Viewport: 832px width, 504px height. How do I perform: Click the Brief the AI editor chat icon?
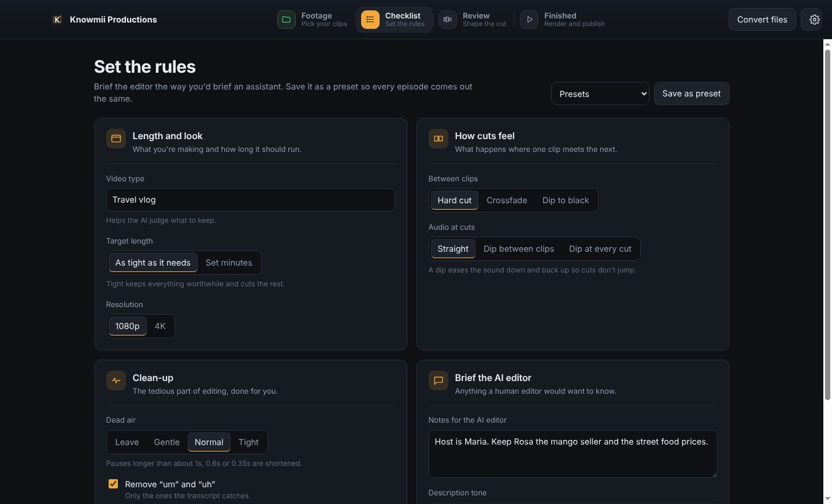pyautogui.click(x=439, y=380)
